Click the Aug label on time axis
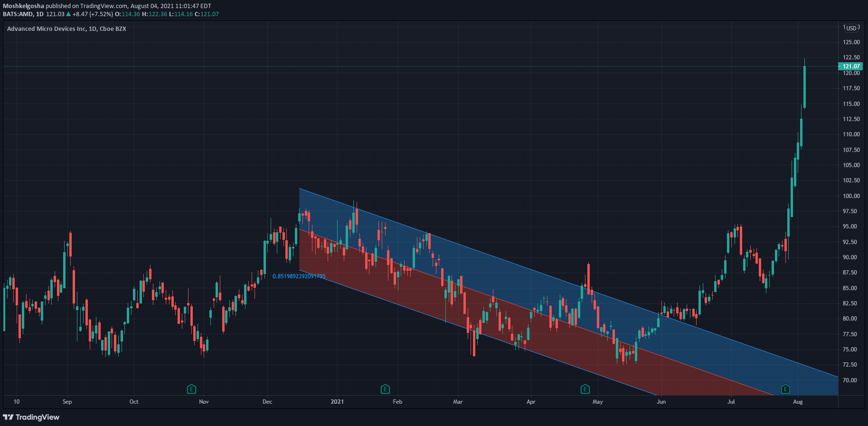The height and width of the screenshot is (426, 868). coord(798,402)
